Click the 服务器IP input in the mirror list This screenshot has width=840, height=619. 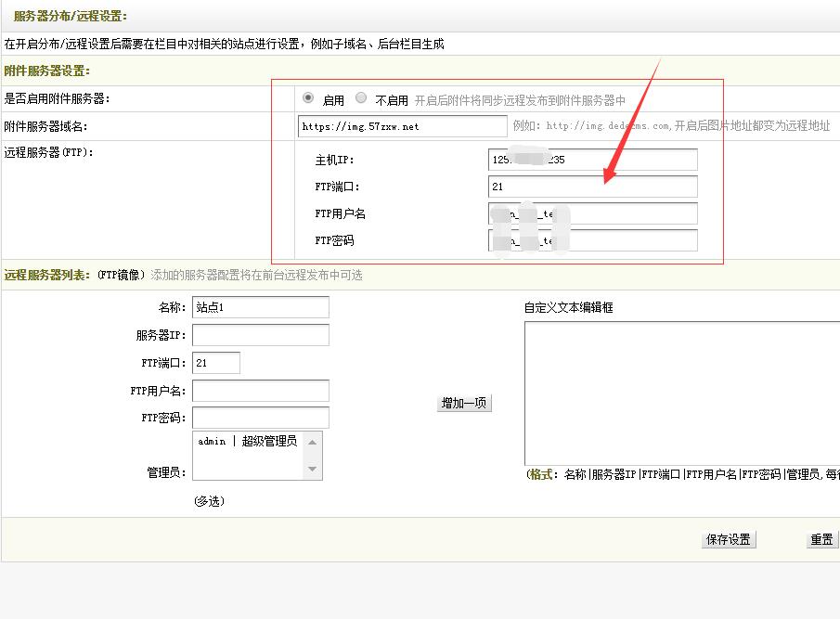click(x=260, y=335)
